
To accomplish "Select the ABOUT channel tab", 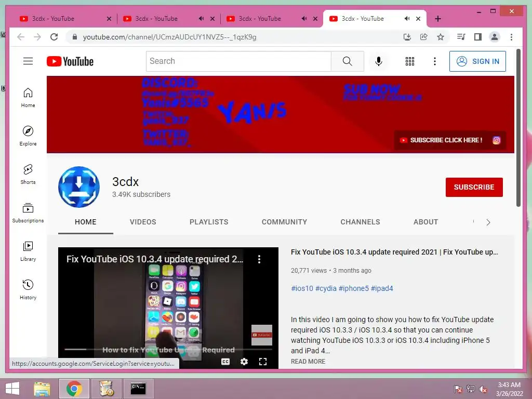I will coord(425,222).
